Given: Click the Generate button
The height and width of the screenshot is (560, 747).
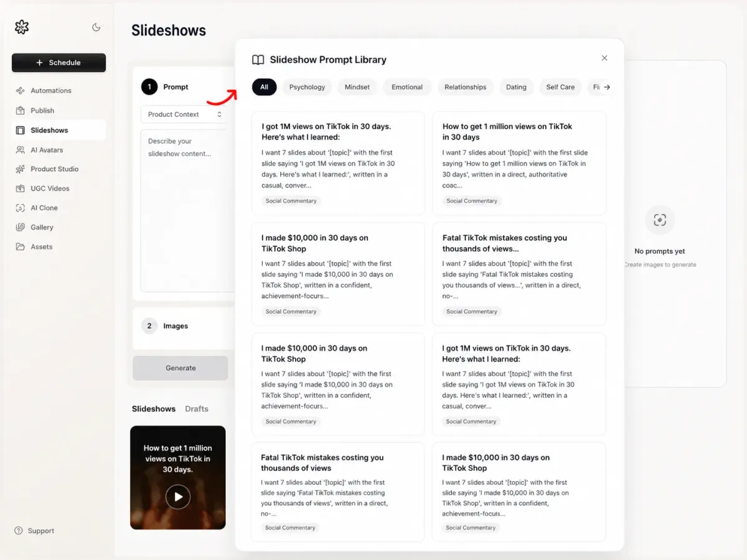Looking at the screenshot, I should coord(181,368).
